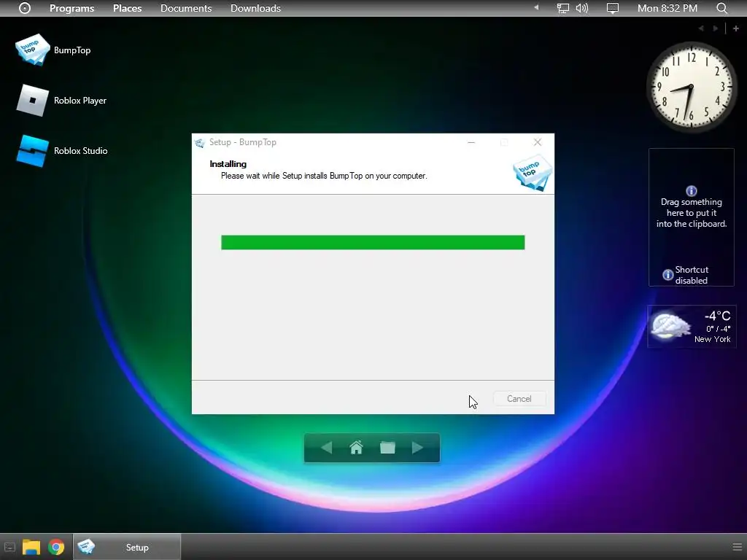747x560 pixels.
Task: Add a widget with plus icon
Action: [735, 28]
